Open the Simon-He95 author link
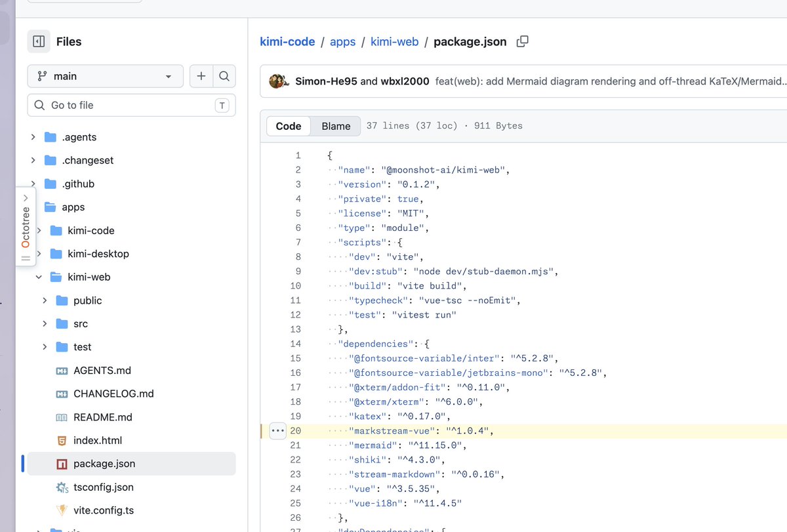 [x=326, y=81]
